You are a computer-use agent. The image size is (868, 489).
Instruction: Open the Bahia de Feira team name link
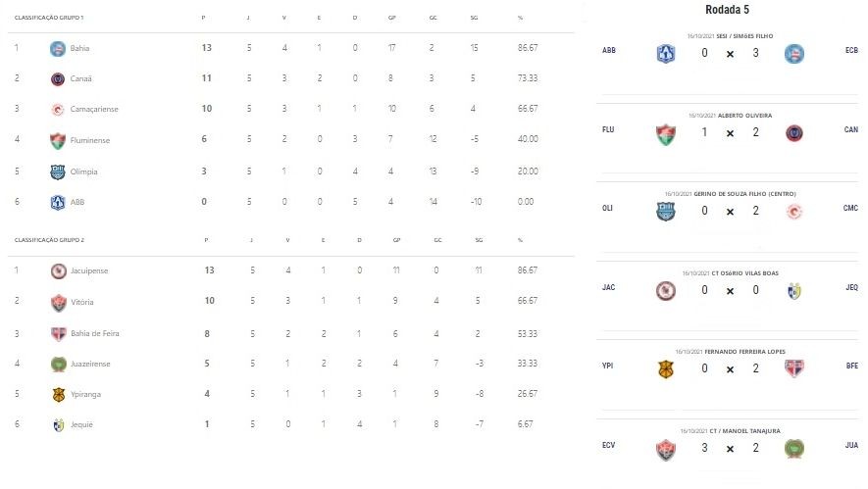click(95, 333)
